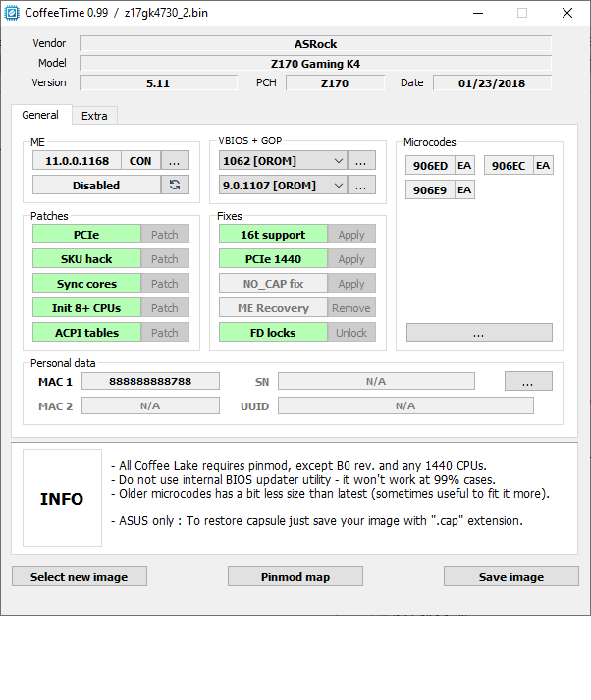This screenshot has width=591, height=700.
Task: Switch to the Extra tab
Action: click(x=94, y=116)
